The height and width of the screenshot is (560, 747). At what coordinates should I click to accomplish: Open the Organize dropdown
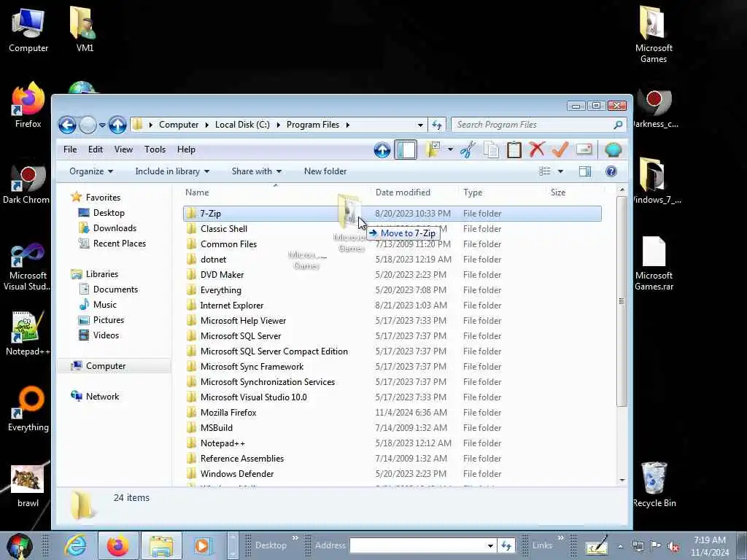91,171
